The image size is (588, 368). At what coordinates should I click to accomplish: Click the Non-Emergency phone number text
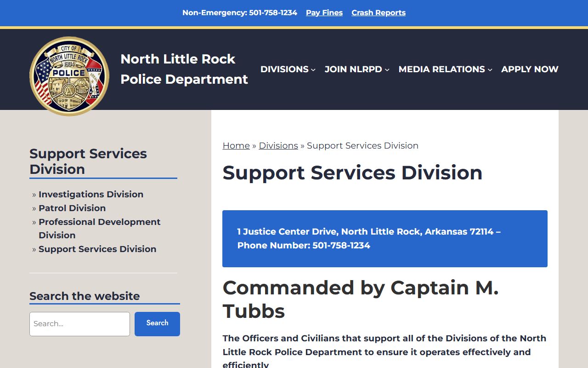pos(240,13)
